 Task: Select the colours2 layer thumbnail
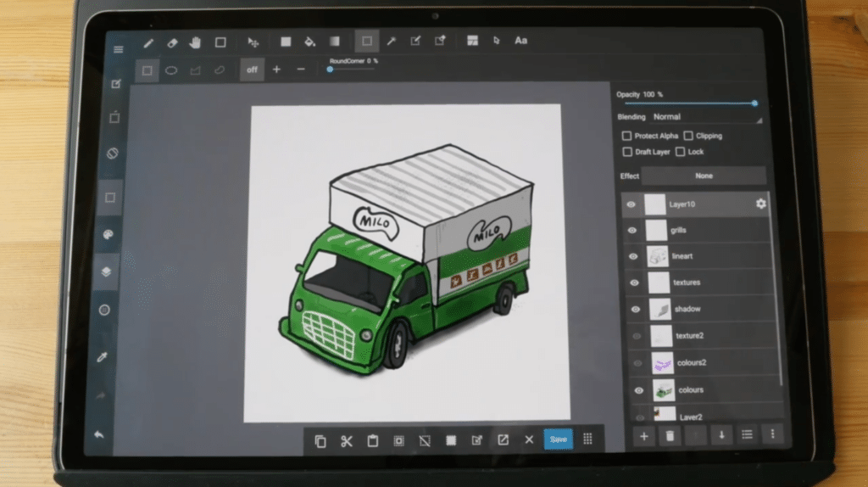663,363
